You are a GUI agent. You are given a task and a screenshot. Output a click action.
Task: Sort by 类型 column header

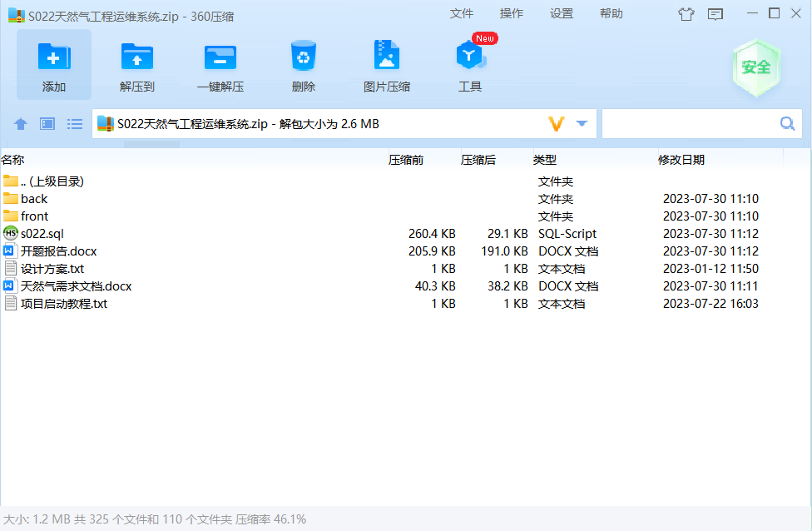(x=544, y=160)
